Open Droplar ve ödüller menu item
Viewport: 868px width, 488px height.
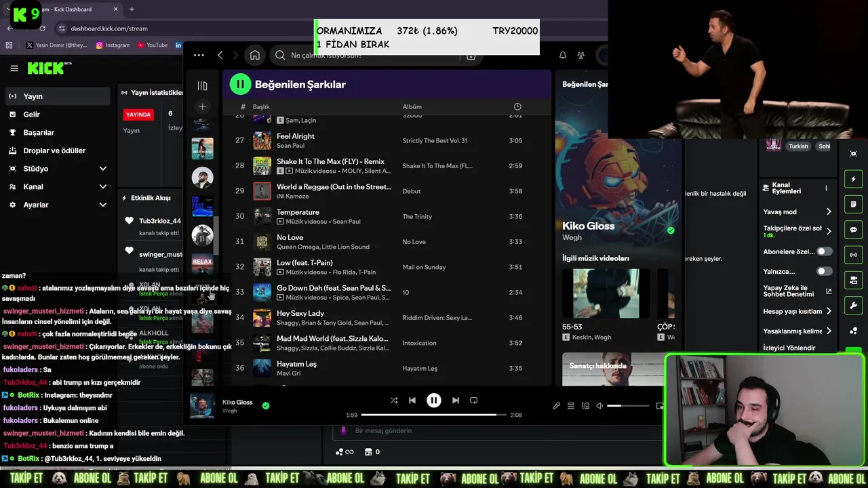(x=57, y=150)
